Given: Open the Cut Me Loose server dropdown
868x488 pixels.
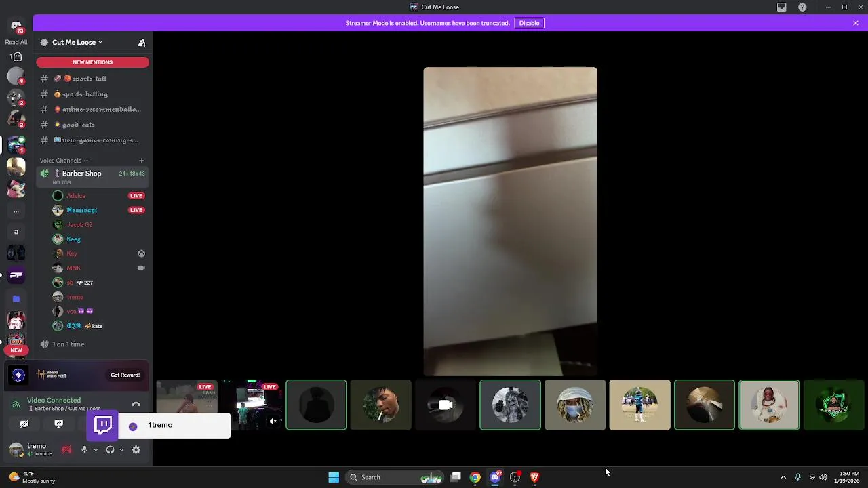Looking at the screenshot, I should tap(77, 42).
